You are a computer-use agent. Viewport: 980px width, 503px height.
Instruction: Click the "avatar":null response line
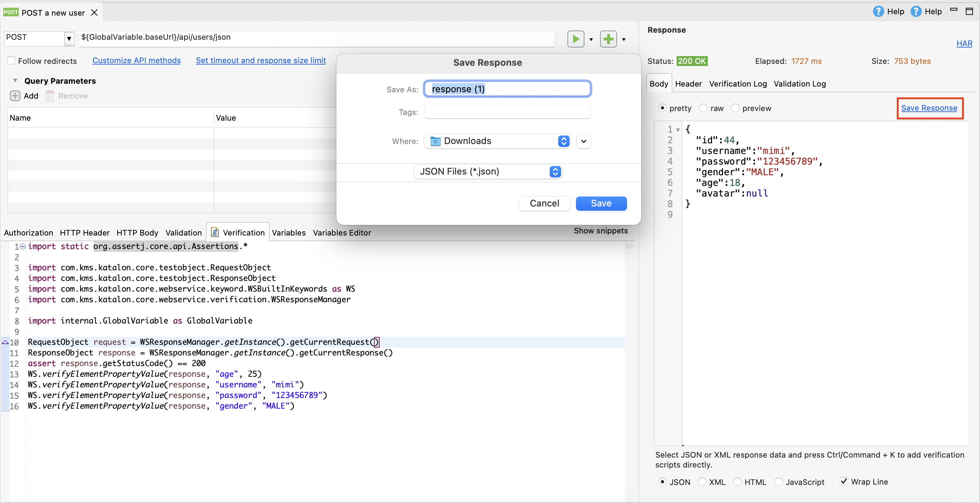[x=732, y=193]
